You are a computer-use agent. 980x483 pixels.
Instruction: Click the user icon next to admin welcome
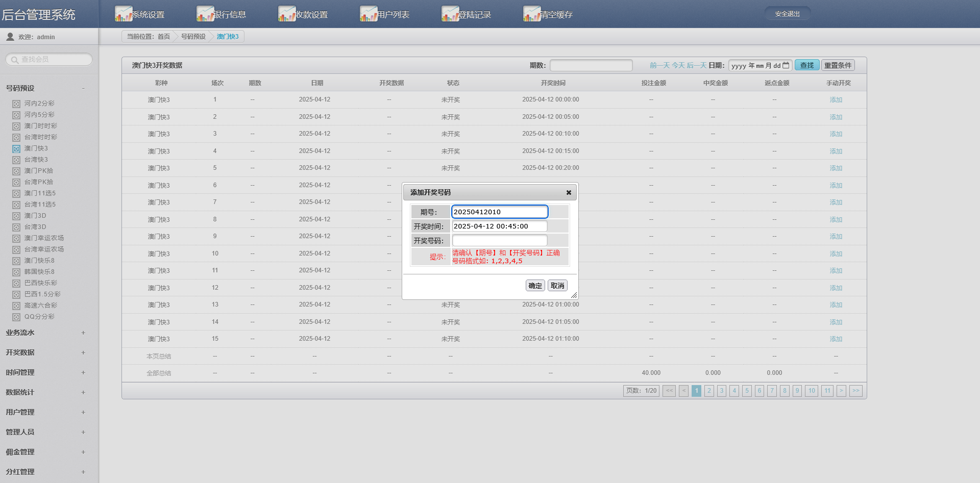[9, 36]
